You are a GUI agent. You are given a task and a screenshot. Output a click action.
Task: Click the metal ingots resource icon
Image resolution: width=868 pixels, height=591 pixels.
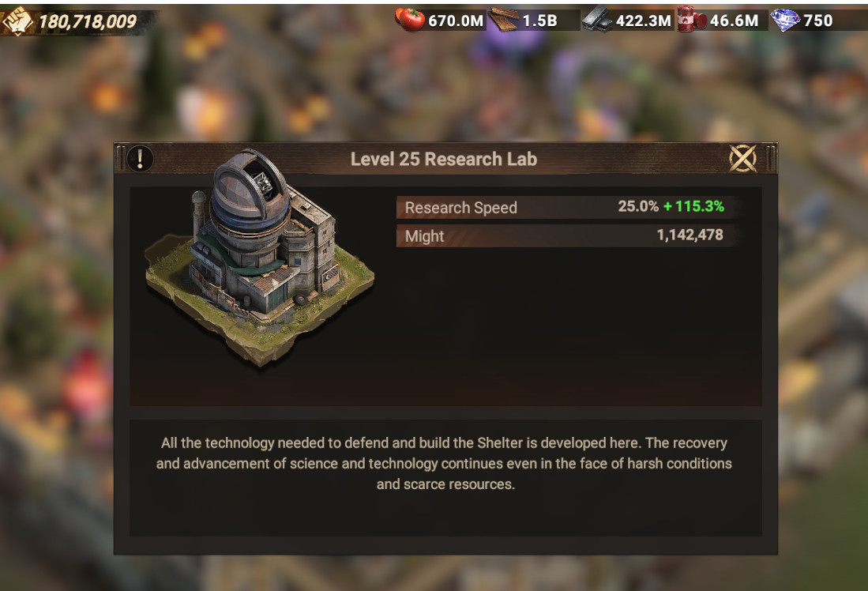[597, 21]
